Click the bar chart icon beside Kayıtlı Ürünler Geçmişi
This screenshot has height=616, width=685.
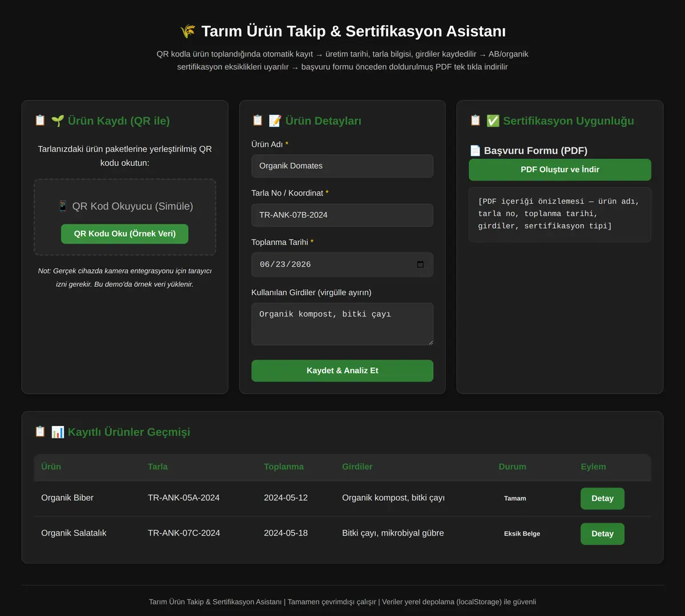[58, 432]
